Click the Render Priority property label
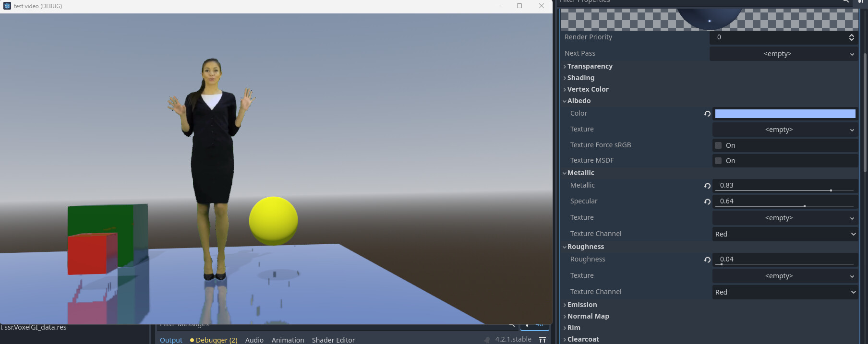 coord(588,37)
